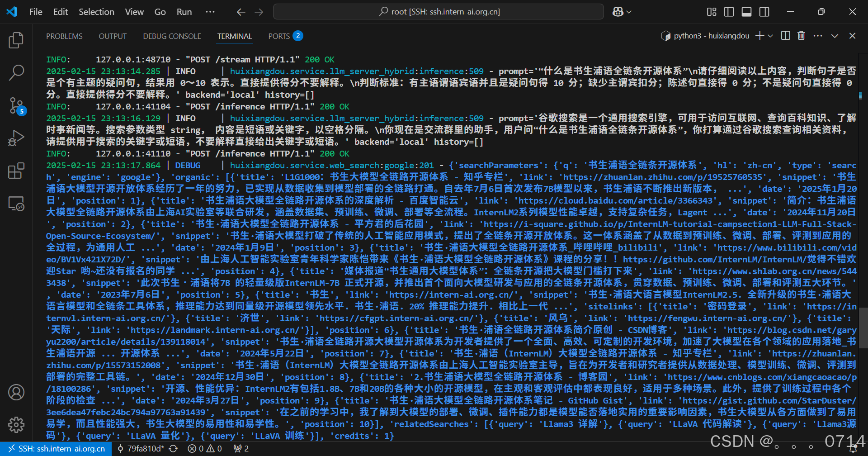Open the File menu
The height and width of the screenshot is (456, 868).
click(36, 12)
